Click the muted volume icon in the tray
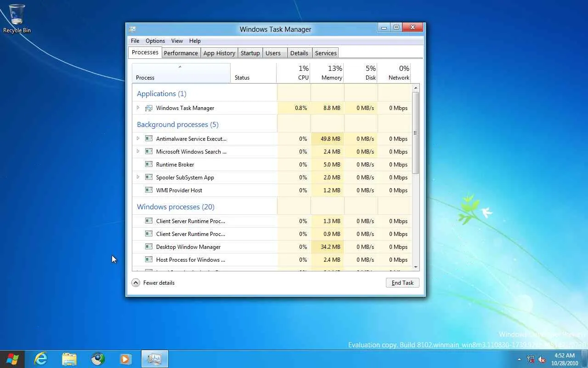The width and height of the screenshot is (588, 368). (542, 359)
